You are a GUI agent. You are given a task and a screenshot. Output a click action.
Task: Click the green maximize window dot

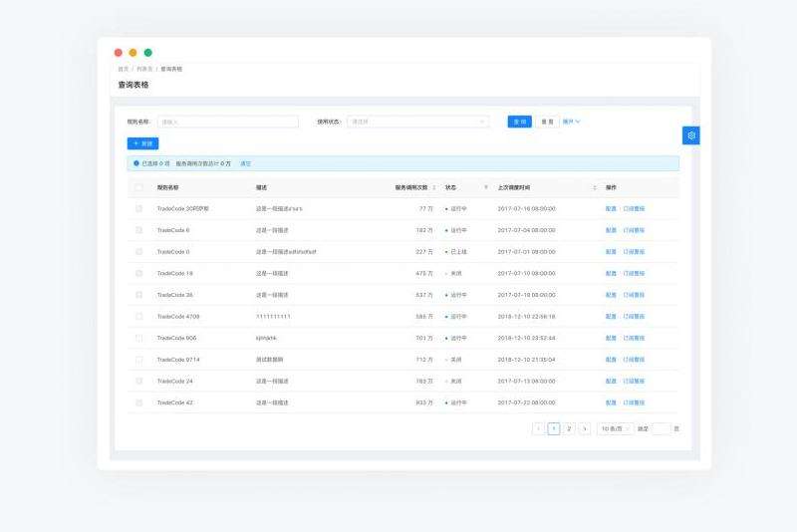tap(148, 53)
